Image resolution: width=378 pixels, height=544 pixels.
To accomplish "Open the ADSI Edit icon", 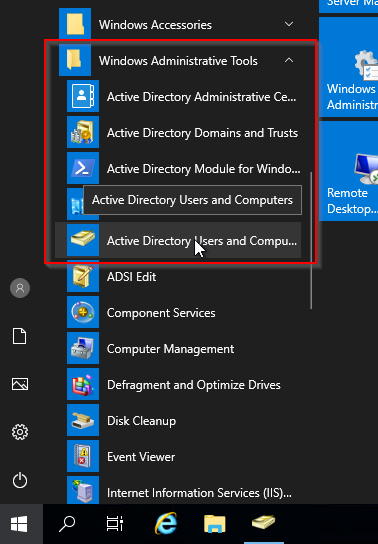I will (83, 276).
